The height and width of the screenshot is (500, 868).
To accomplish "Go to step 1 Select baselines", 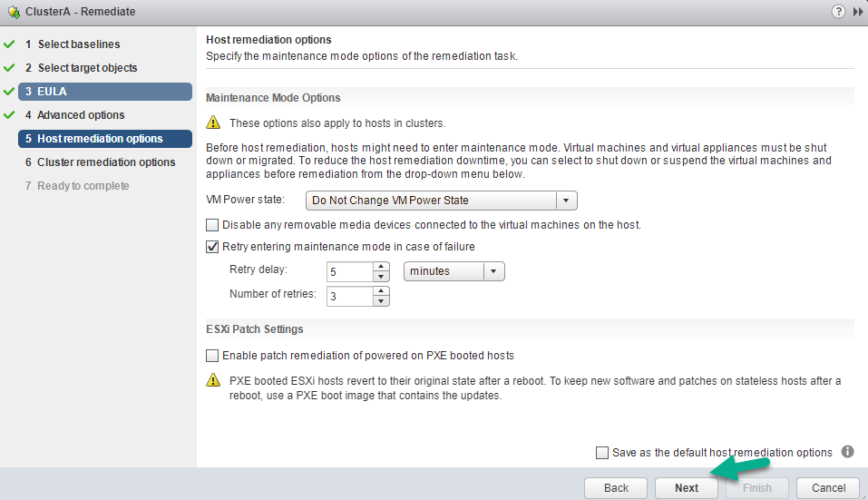I will (78, 44).
